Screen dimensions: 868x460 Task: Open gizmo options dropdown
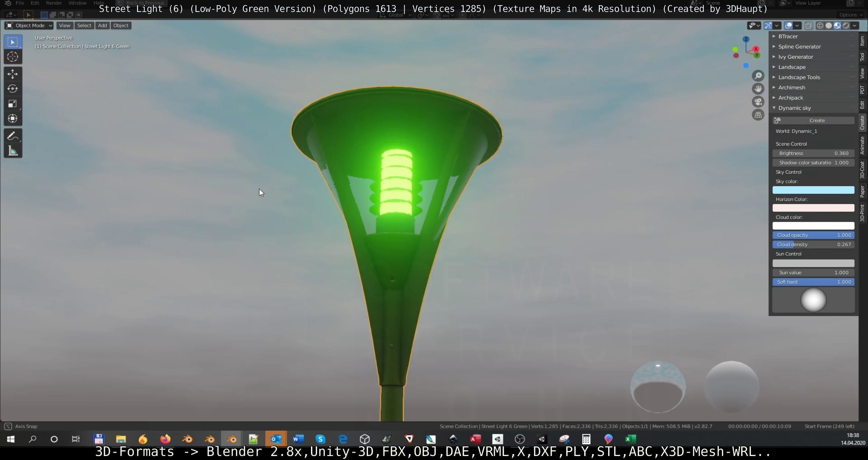pyautogui.click(x=777, y=26)
